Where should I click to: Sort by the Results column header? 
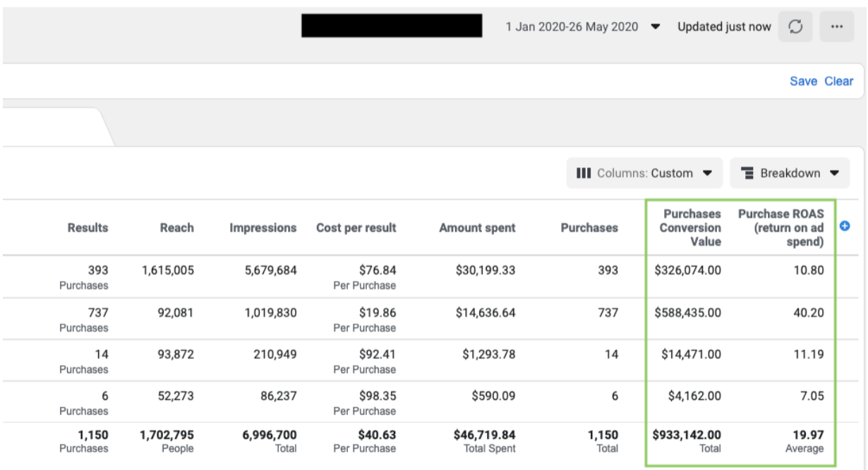[88, 228]
